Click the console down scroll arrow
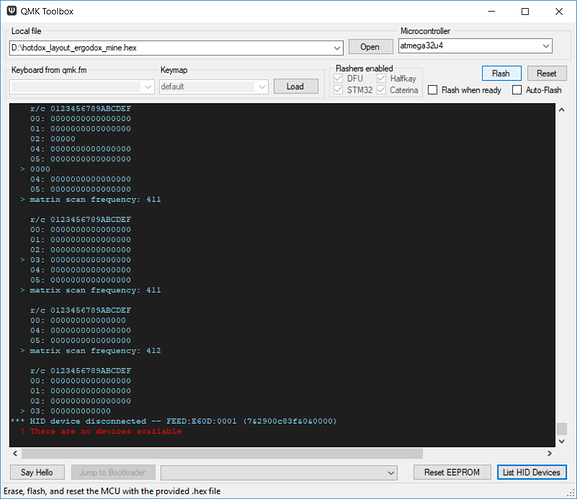 (562, 441)
